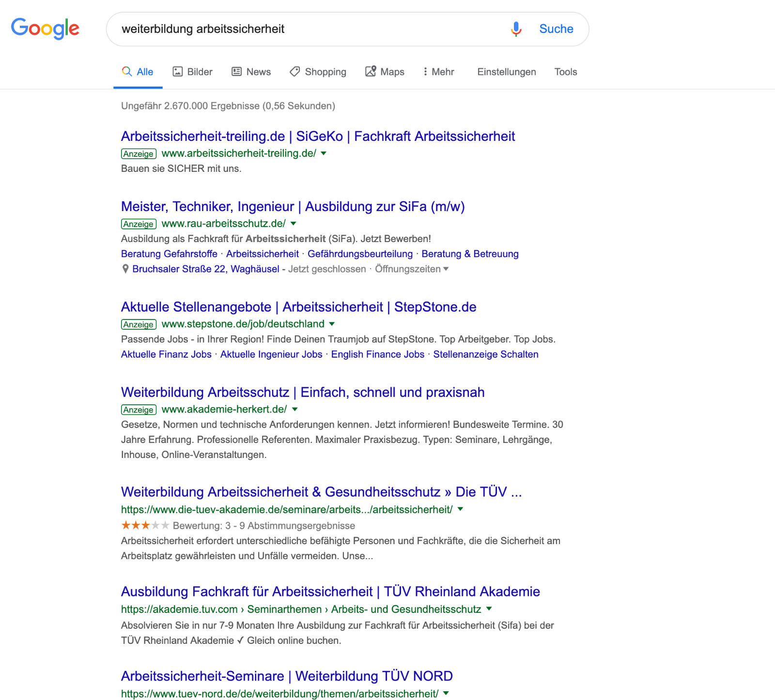This screenshot has width=775, height=700.
Task: Open the Tools menu
Action: 565,72
